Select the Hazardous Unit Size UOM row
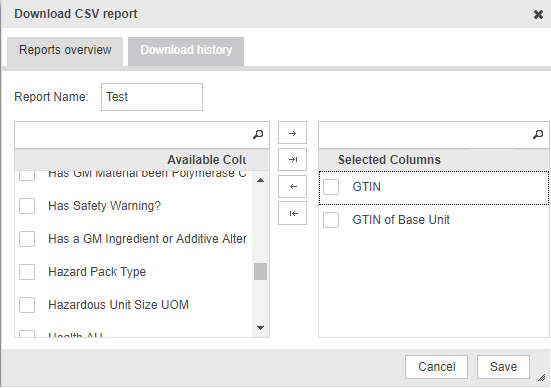This screenshot has width=551, height=388. point(134,305)
